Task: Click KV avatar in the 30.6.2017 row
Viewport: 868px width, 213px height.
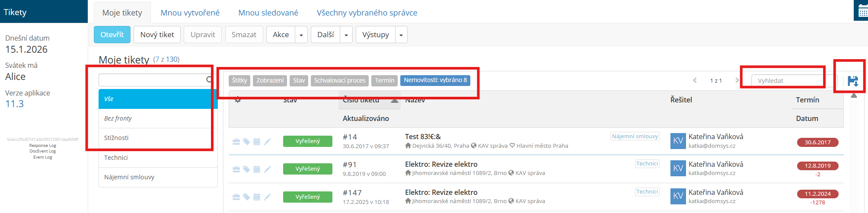Action: tap(678, 141)
